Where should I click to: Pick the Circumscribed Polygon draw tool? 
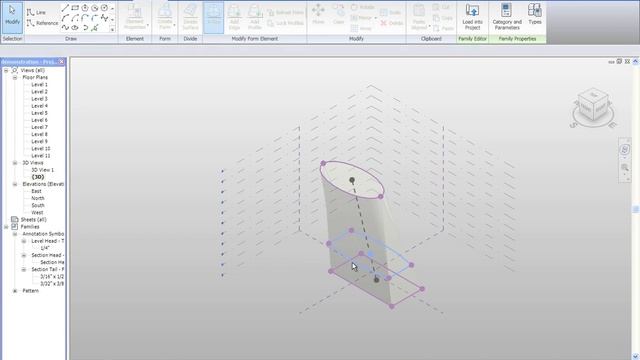tap(95, 8)
